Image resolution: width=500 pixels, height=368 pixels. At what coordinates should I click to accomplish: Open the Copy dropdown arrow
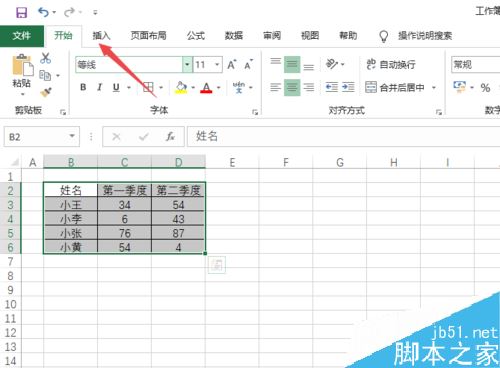(58, 76)
